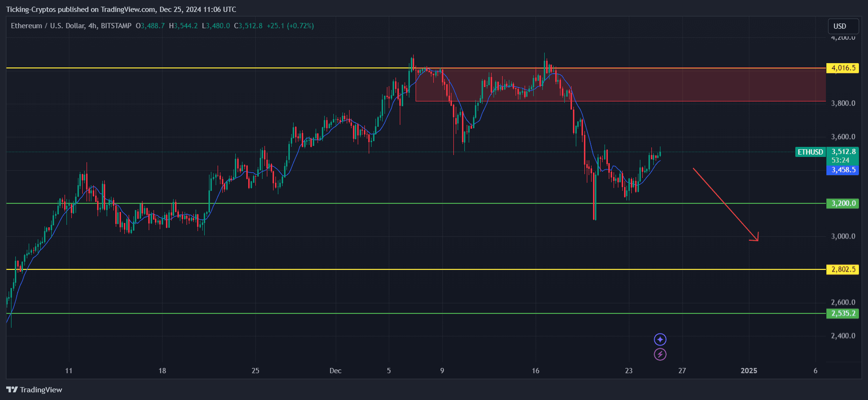Image resolution: width=868 pixels, height=400 pixels.
Task: Click the red downward trend arrow
Action: (x=725, y=204)
